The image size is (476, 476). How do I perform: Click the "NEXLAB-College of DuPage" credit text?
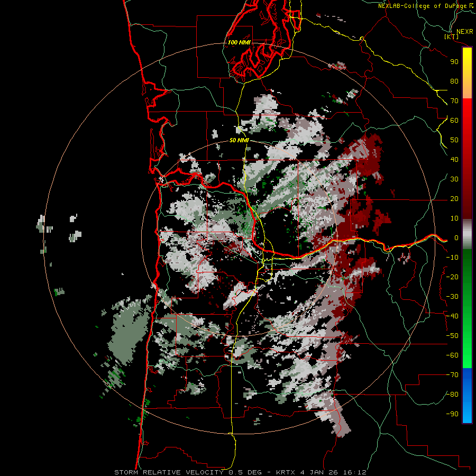coord(423,6)
